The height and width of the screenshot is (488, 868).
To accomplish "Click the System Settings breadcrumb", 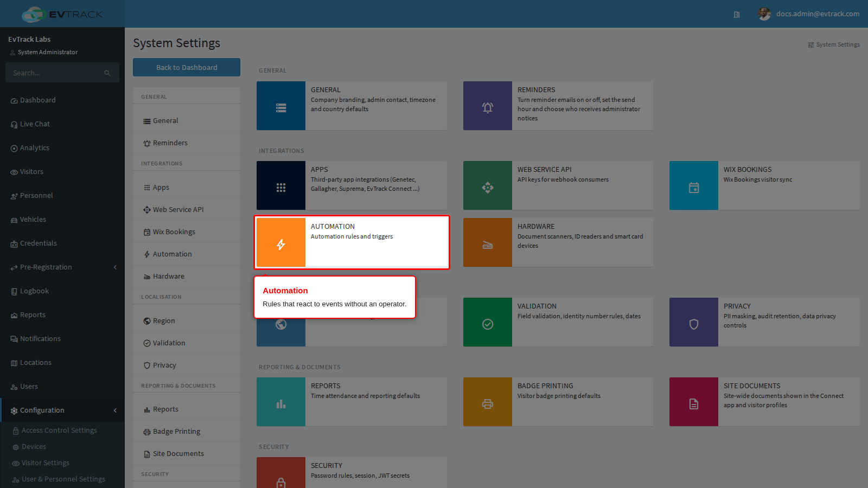I will pyautogui.click(x=833, y=45).
